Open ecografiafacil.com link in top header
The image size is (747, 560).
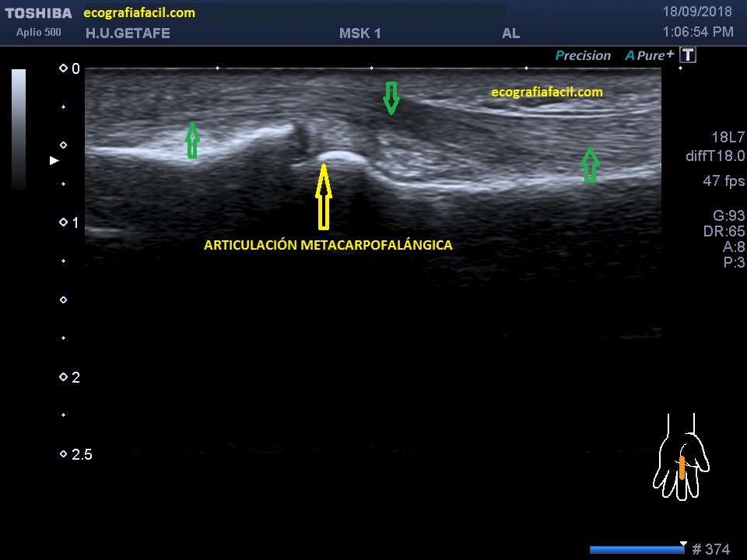(139, 13)
